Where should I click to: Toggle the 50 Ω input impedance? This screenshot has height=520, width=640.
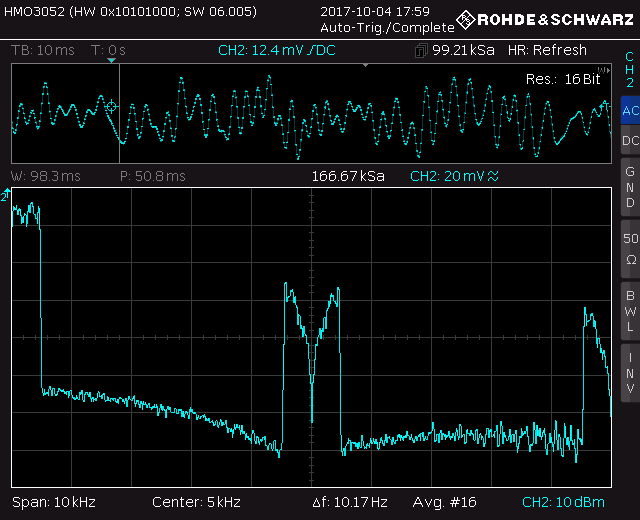pos(630,248)
